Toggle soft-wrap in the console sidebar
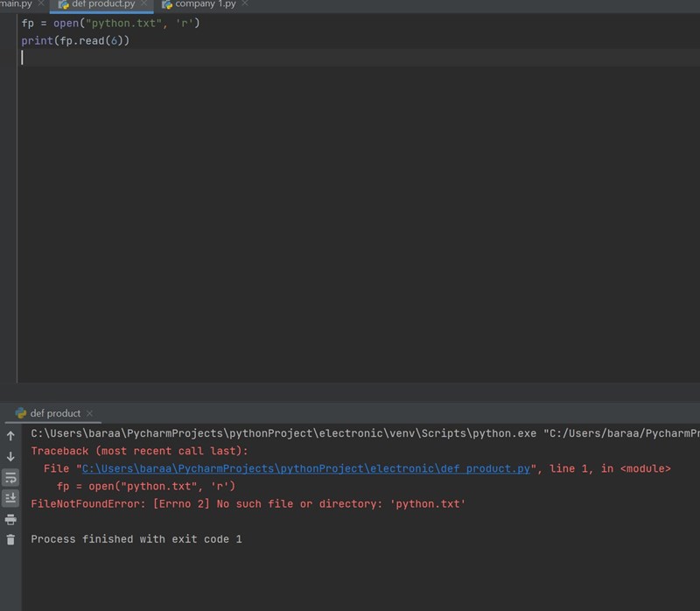 pyautogui.click(x=10, y=477)
